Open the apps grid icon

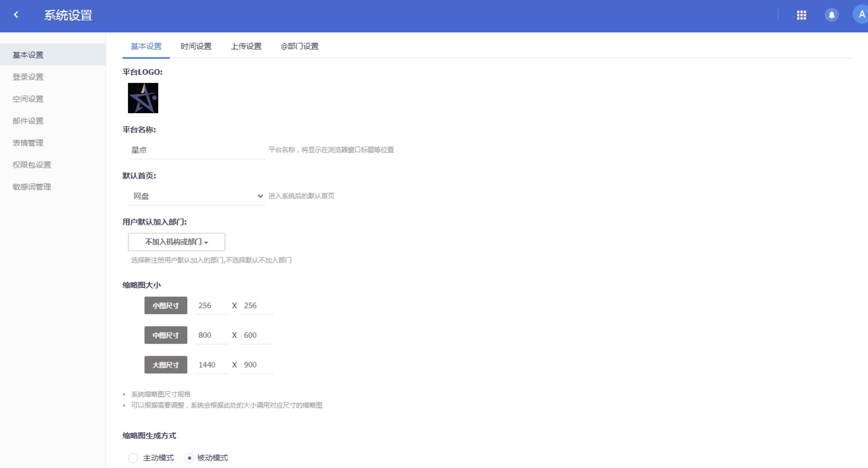(801, 15)
